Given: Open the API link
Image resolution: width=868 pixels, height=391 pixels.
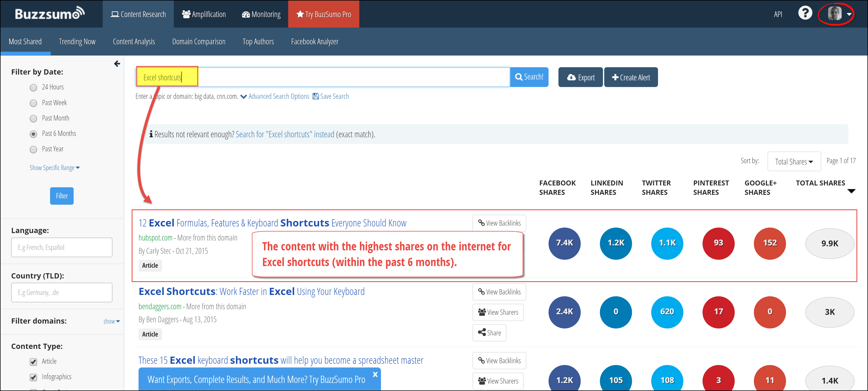Looking at the screenshot, I should pos(778,14).
